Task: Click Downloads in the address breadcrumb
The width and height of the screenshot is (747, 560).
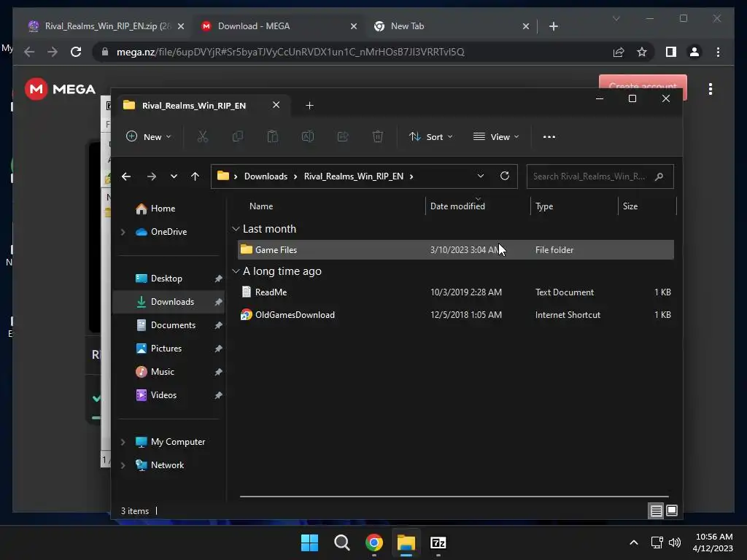Action: [266, 176]
